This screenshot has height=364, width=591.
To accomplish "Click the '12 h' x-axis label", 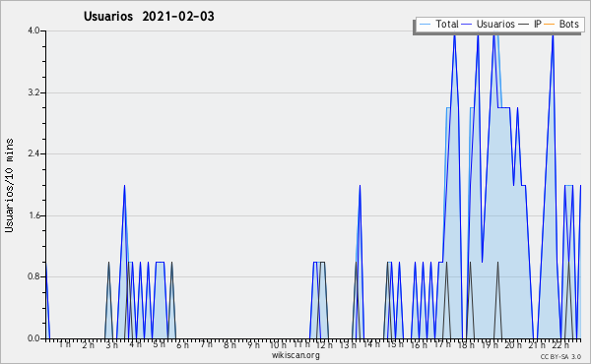I will tap(324, 344).
